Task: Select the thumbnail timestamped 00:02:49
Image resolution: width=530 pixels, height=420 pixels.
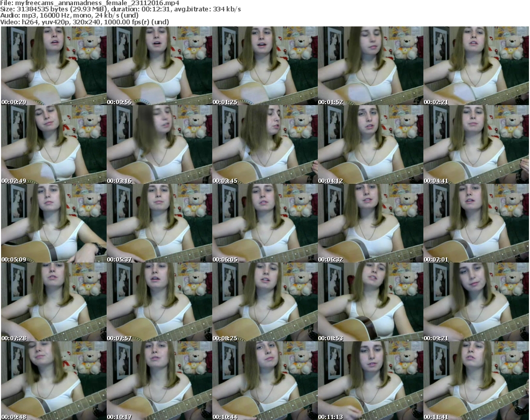Action: 54,144
